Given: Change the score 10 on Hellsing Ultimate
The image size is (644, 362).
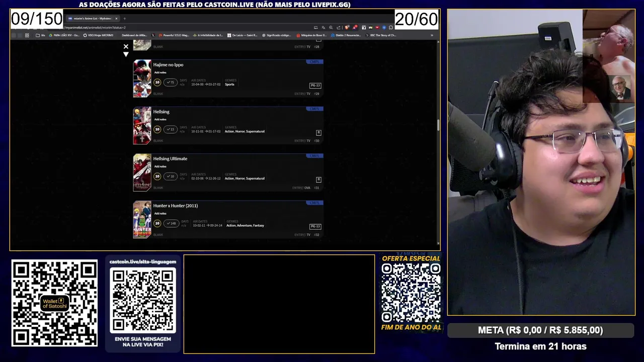Looking at the screenshot, I should 157,176.
